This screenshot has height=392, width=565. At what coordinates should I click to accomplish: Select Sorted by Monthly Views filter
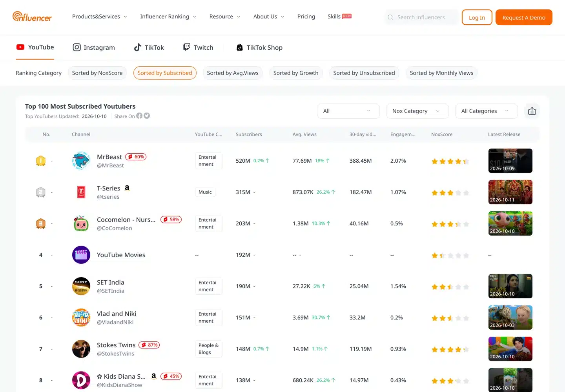point(441,73)
